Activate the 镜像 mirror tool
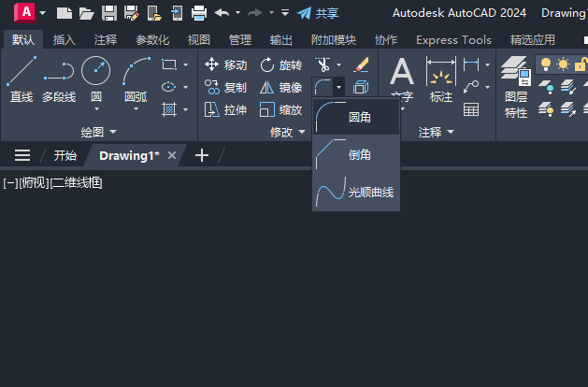Viewport: 588px width, 387px height. point(281,88)
